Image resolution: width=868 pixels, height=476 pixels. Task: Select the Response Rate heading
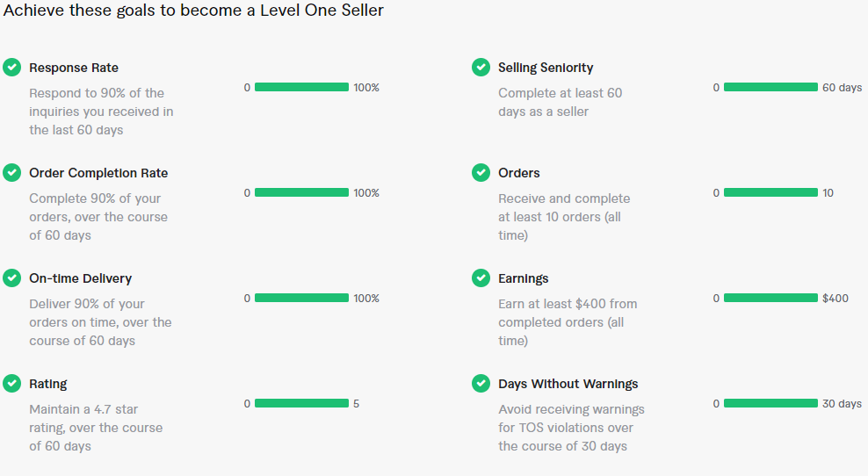tap(74, 68)
